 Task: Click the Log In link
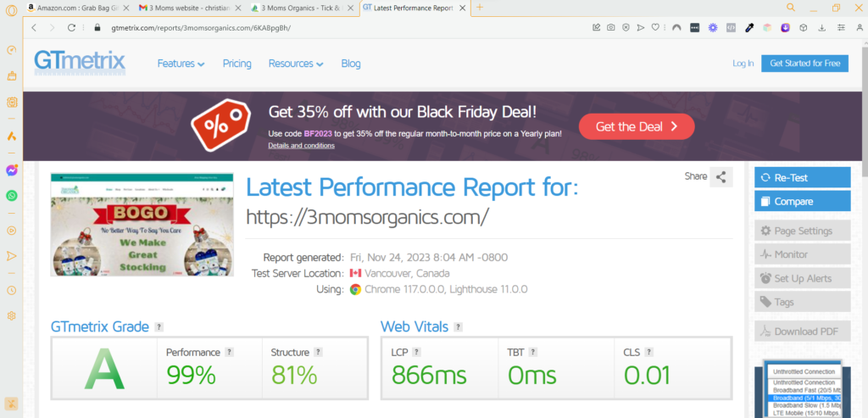[x=743, y=63]
